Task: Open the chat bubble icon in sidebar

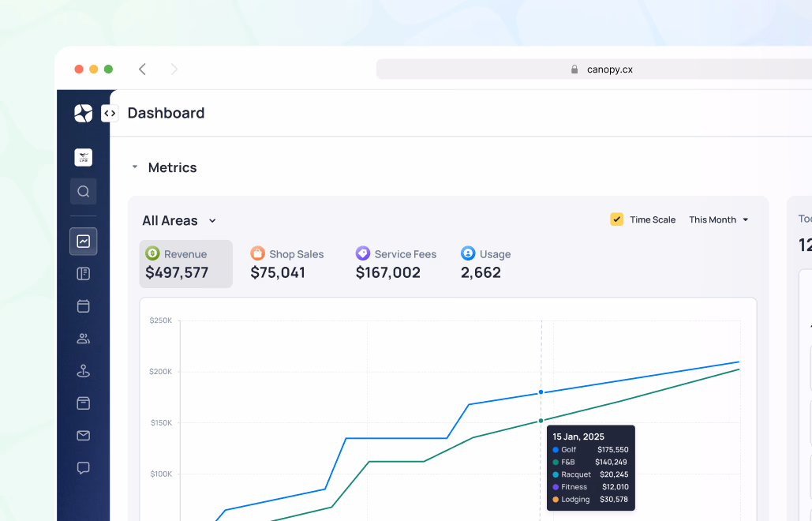Action: pos(84,467)
